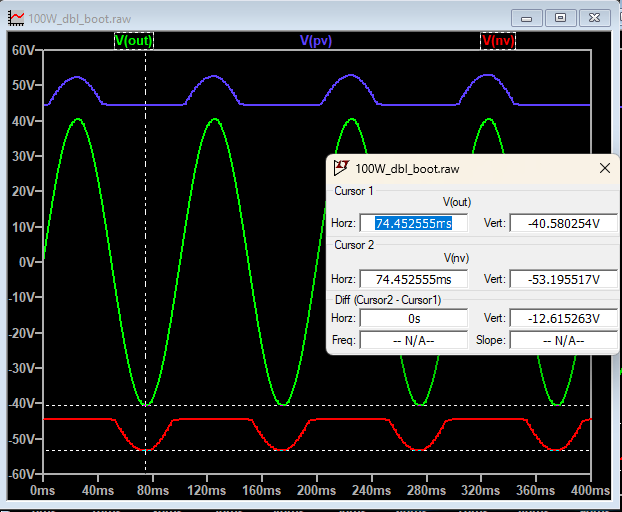Click the 0V vertical axis label
This screenshot has height=512, width=622.
(27, 262)
